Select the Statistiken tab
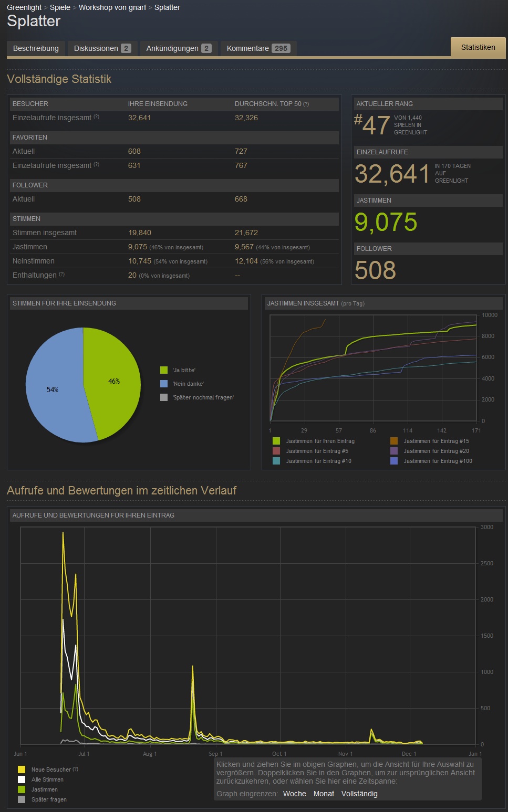 point(478,47)
